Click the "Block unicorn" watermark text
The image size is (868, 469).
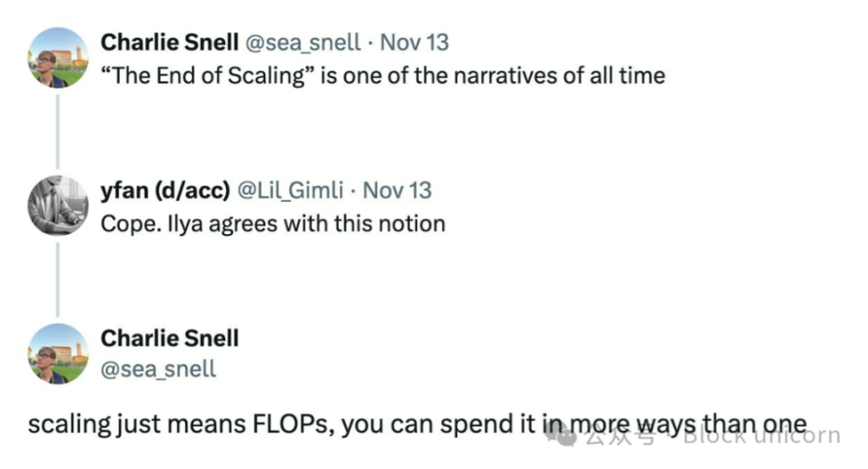762,437
